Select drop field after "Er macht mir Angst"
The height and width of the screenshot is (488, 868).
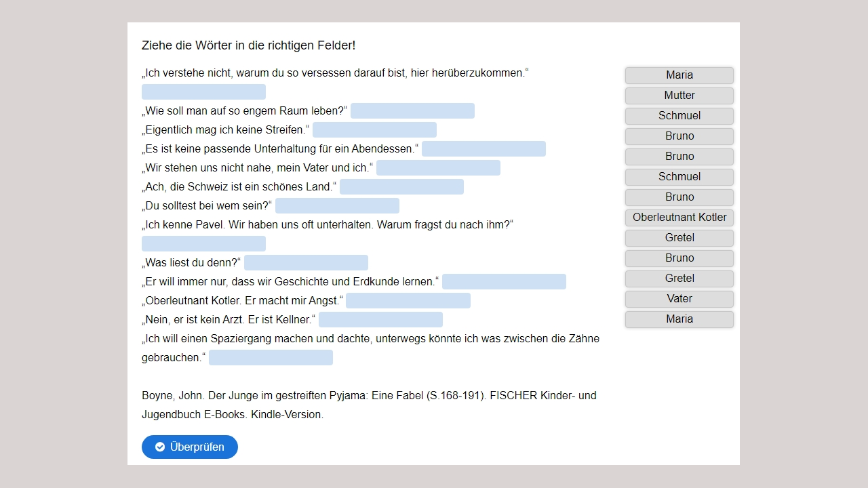[408, 301]
